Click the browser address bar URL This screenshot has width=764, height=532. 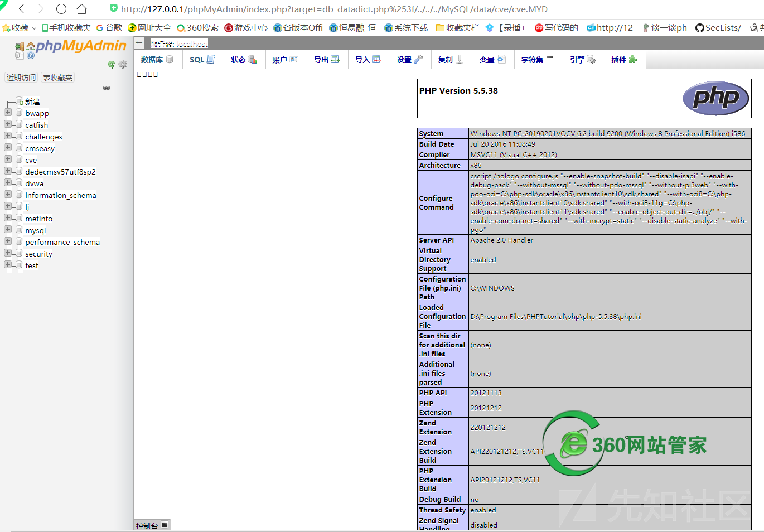(x=334, y=9)
